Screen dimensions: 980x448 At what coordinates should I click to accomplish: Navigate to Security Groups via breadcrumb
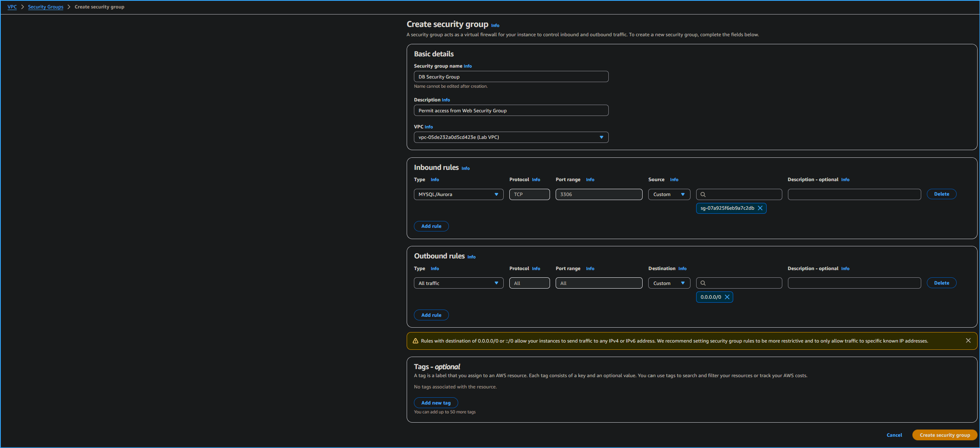click(x=45, y=7)
